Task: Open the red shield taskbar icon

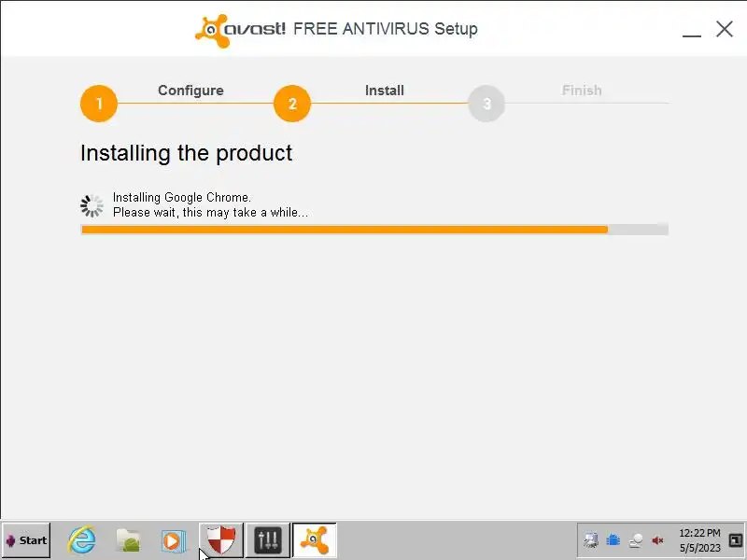Action: tap(220, 540)
